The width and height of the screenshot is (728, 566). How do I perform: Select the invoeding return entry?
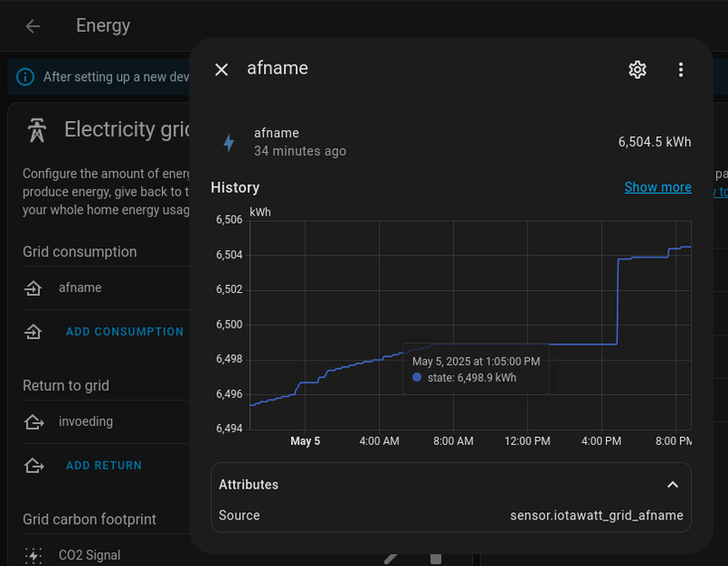(86, 422)
